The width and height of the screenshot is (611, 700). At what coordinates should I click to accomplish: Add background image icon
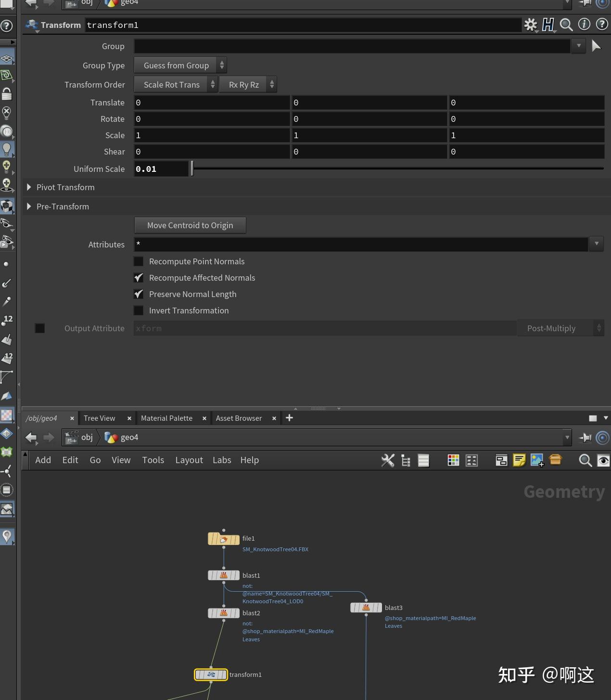(x=537, y=460)
